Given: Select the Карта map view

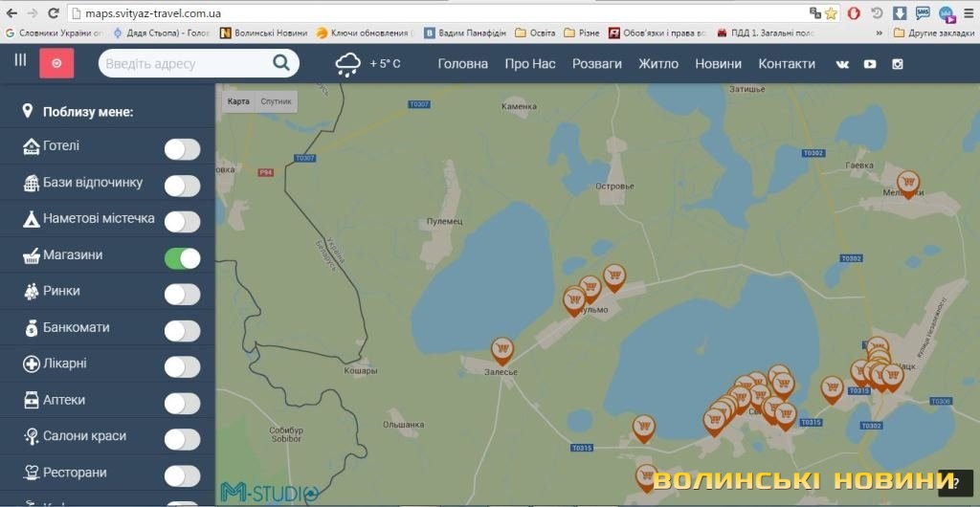Looking at the screenshot, I should [x=239, y=101].
